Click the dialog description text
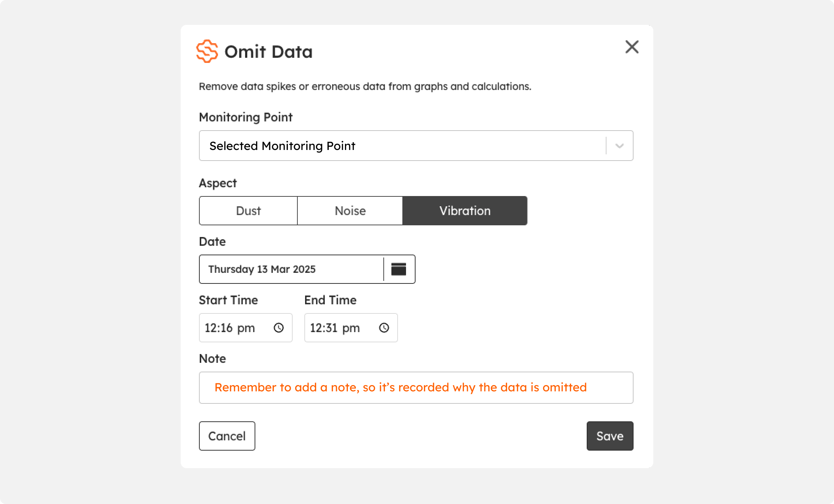This screenshot has width=834, height=504. (365, 87)
